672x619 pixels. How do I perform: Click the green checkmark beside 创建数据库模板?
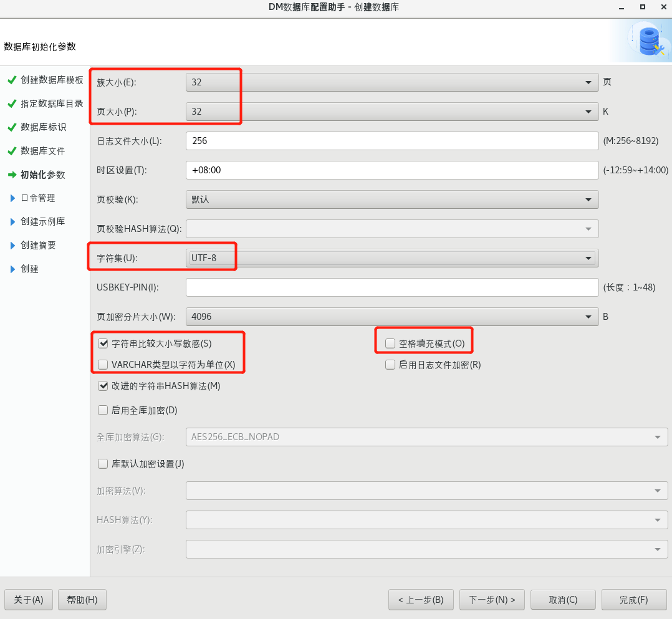click(11, 80)
